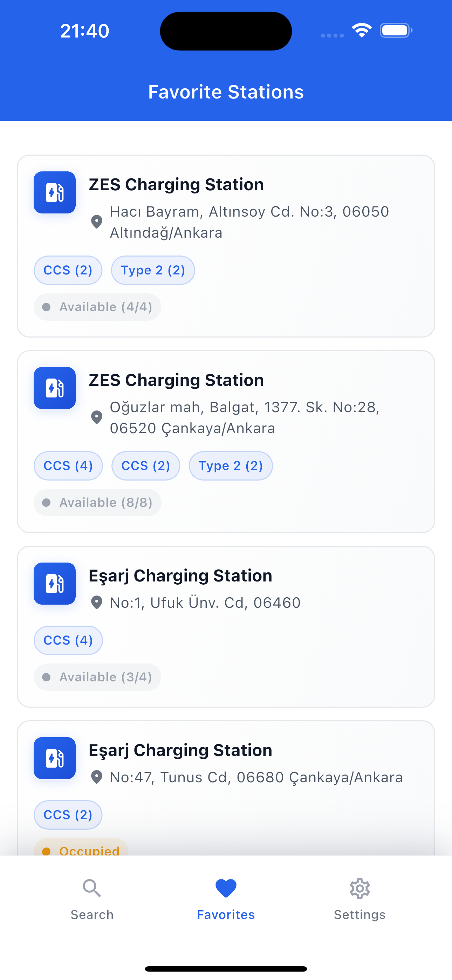This screenshot has height=980, width=452.
Task: Tap the Ufuk Ünv. station charger icon
Action: coord(54,584)
